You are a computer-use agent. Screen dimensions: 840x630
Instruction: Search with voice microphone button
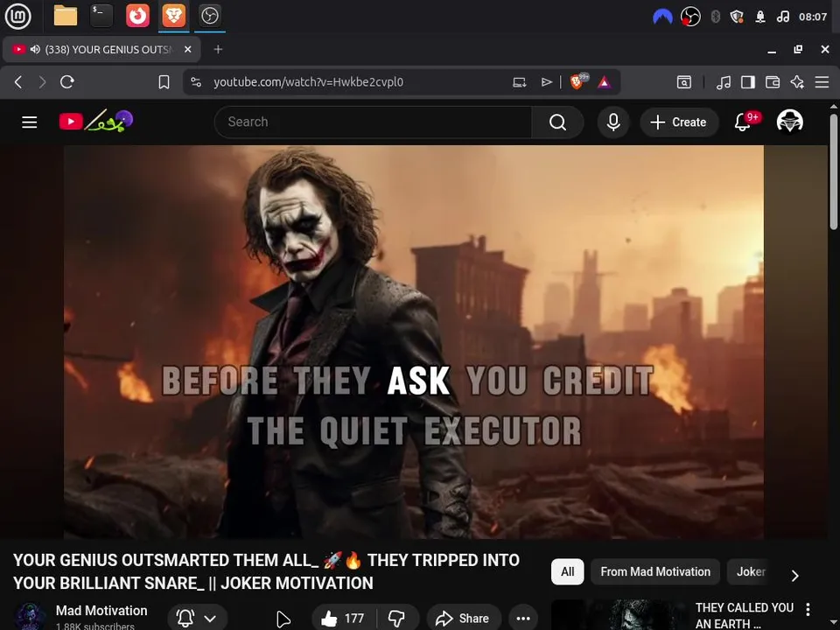(x=613, y=122)
